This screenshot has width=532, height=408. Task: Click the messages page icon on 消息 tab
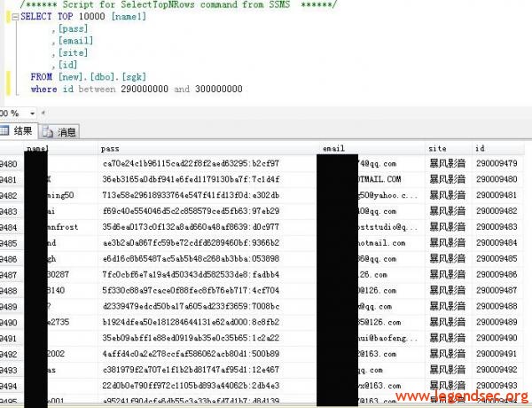coord(48,132)
